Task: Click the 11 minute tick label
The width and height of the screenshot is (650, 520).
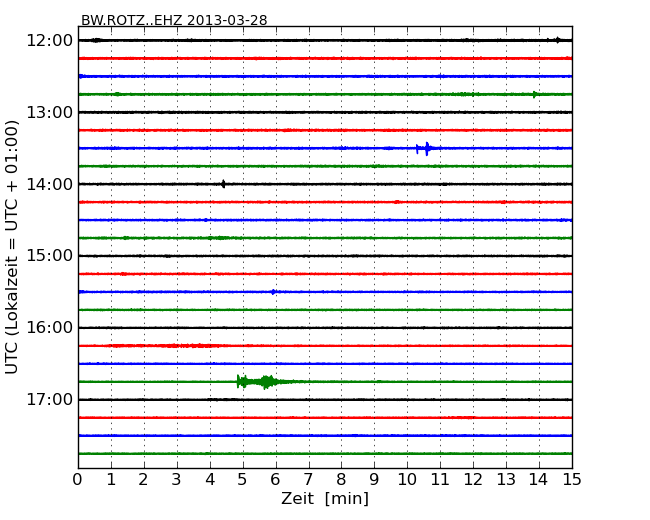Action: click(440, 480)
